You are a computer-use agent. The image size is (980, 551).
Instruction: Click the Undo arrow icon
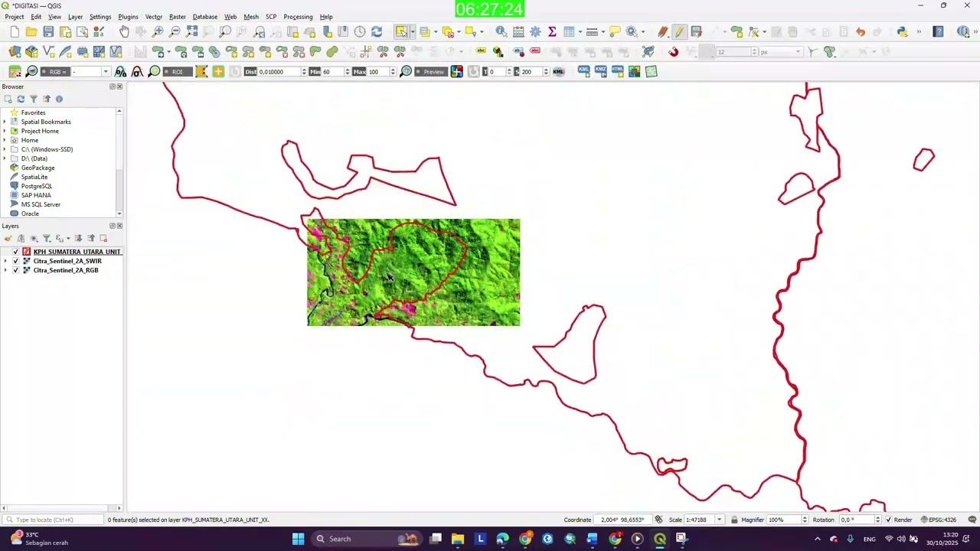click(861, 31)
